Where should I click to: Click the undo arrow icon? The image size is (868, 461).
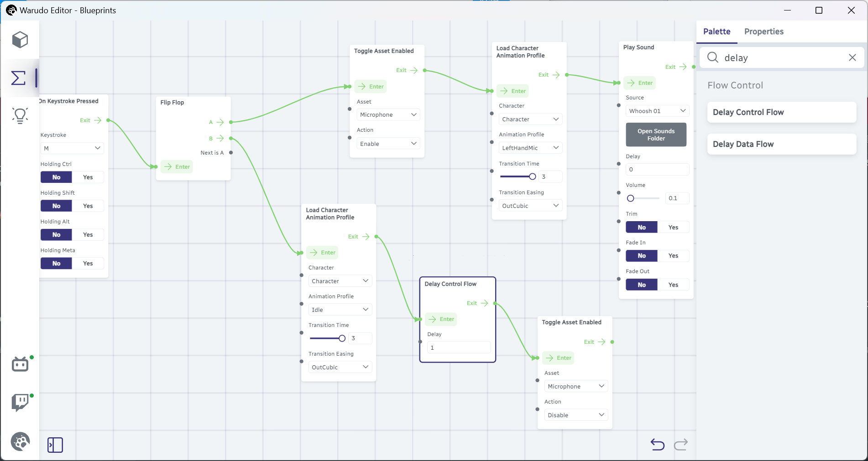click(657, 444)
